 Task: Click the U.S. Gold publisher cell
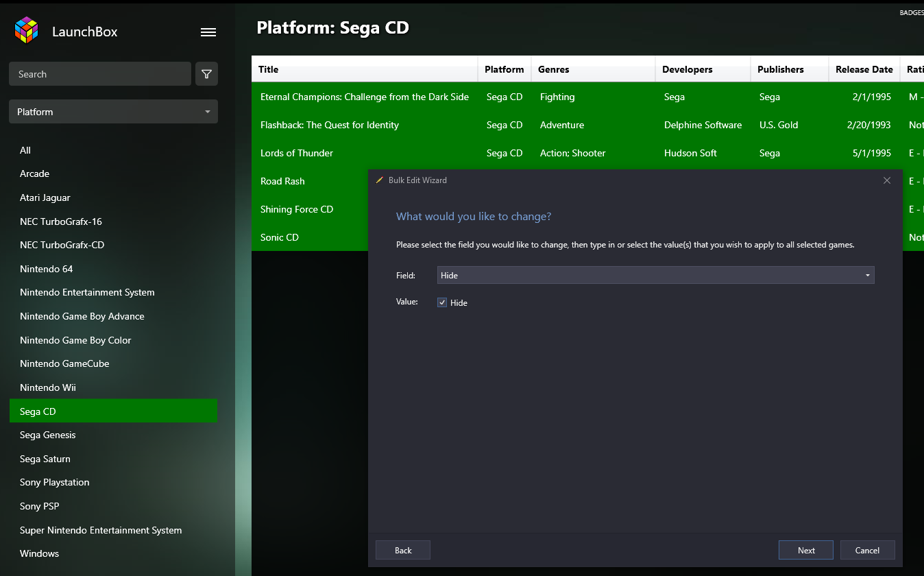(779, 125)
